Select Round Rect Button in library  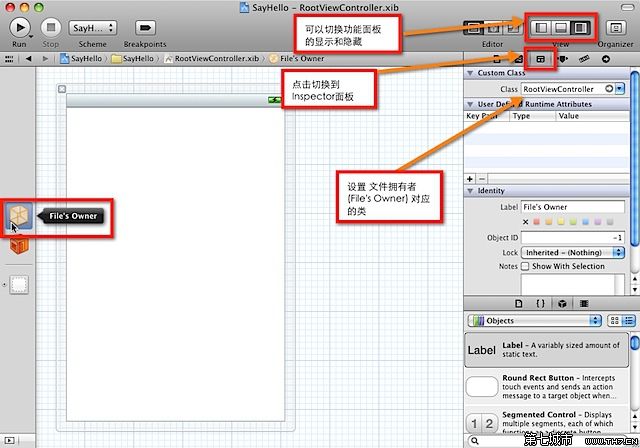[x=547, y=387]
